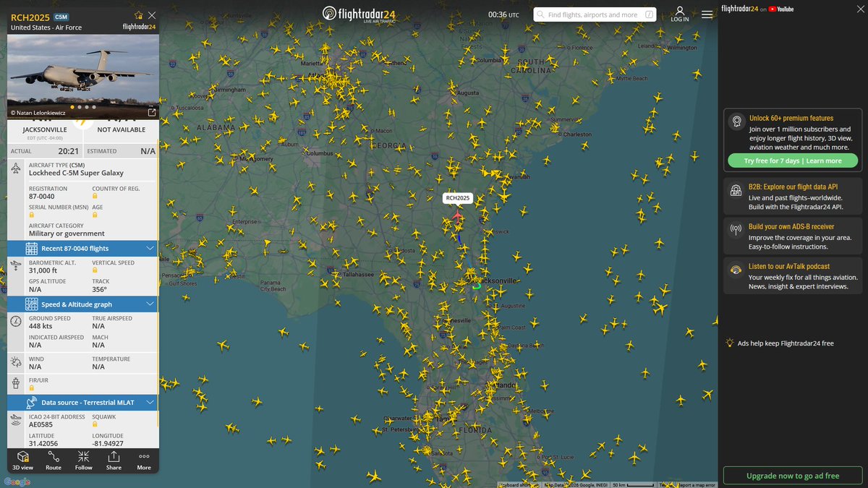Screen dimensions: 868x488
Task: Open the hamburger main menu
Action: [x=707, y=14]
